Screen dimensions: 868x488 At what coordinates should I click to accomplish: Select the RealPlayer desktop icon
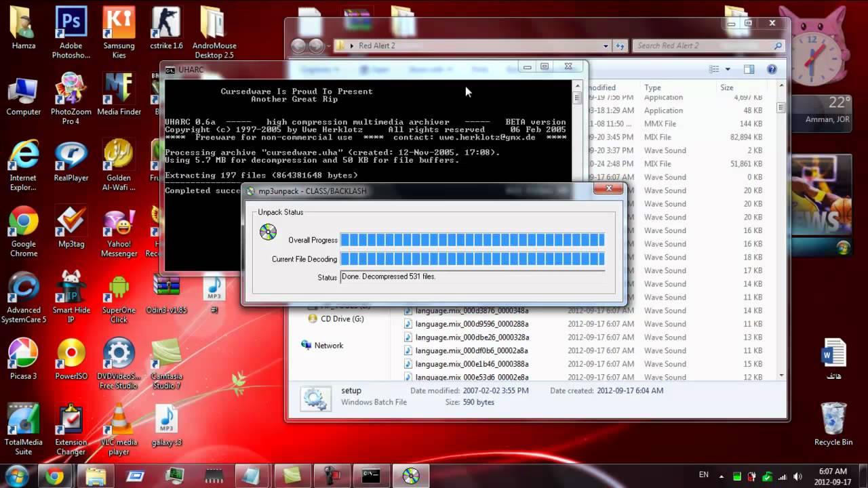tap(71, 161)
